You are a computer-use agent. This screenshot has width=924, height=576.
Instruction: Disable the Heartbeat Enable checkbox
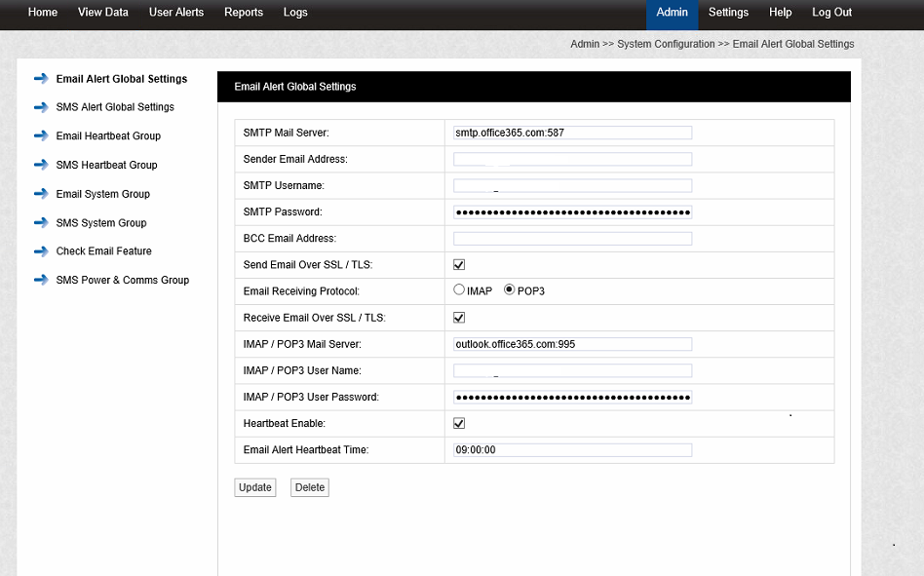(459, 424)
